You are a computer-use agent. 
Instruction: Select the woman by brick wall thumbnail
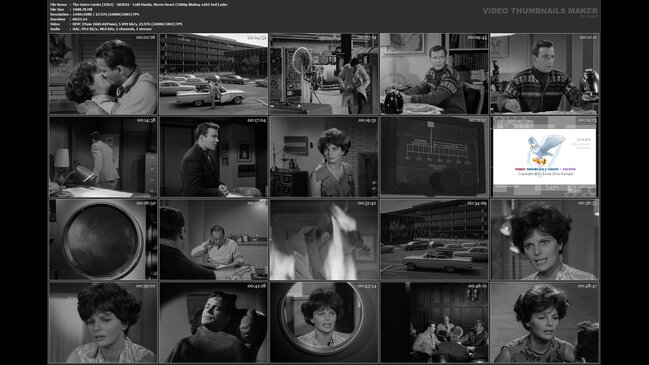pyautogui.click(x=324, y=157)
